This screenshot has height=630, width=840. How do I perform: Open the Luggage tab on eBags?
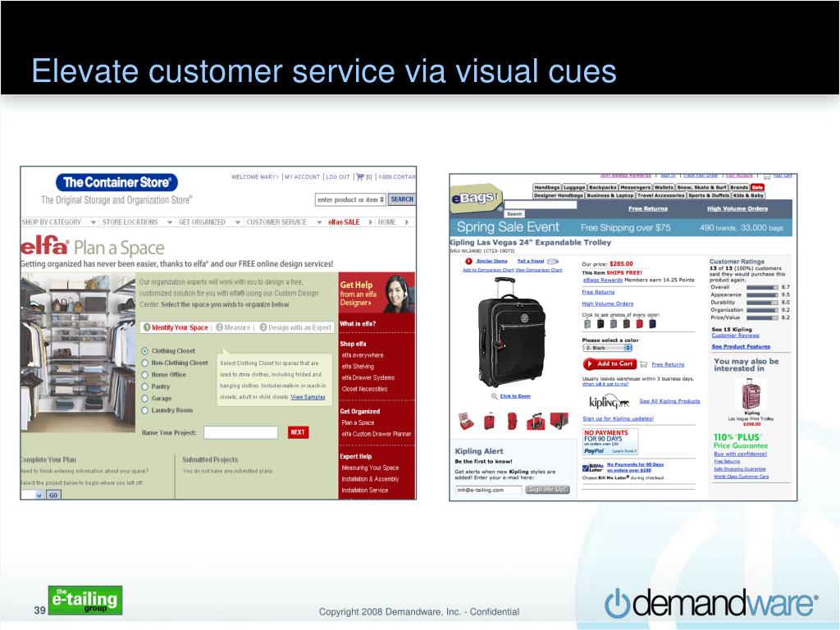tap(574, 188)
